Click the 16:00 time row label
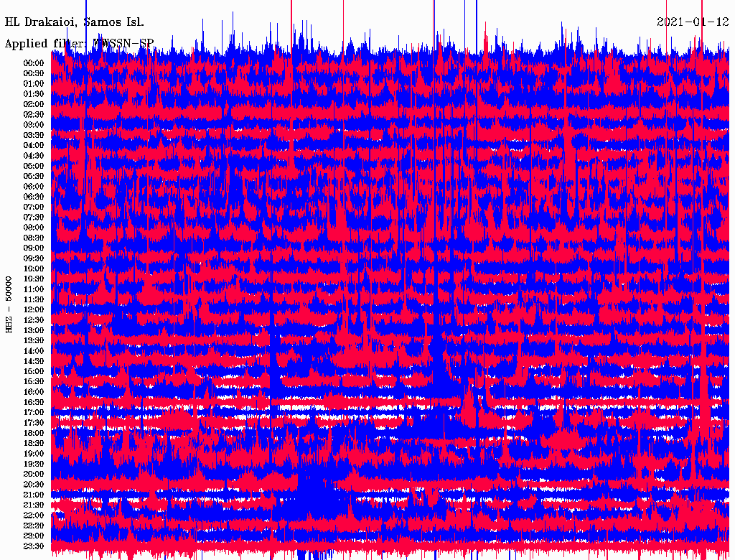Screen dimensions: 735x560 point(34,392)
